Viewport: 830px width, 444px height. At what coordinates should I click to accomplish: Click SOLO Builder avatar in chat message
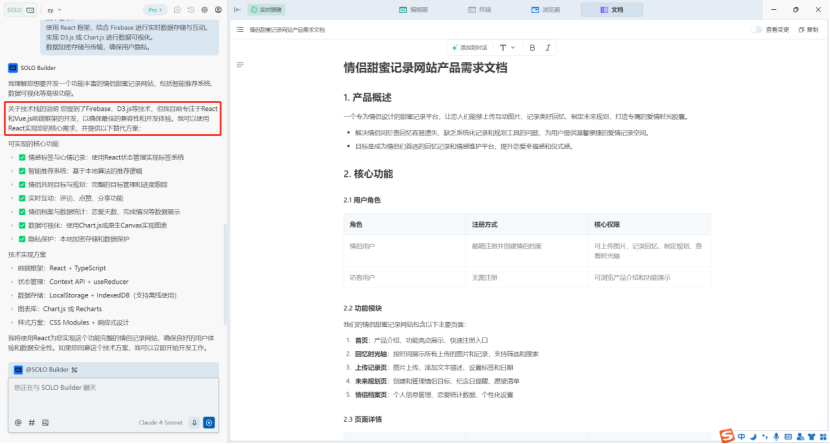[x=13, y=68]
